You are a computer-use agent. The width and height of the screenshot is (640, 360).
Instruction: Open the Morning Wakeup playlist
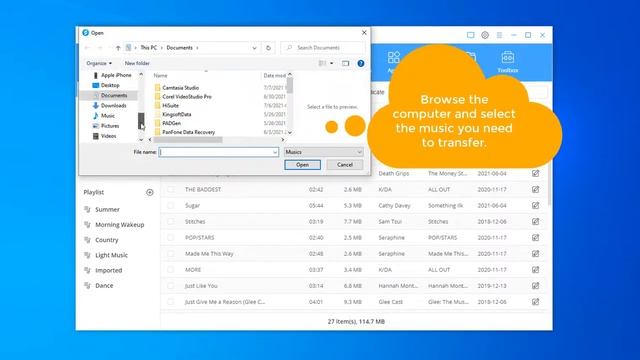120,224
